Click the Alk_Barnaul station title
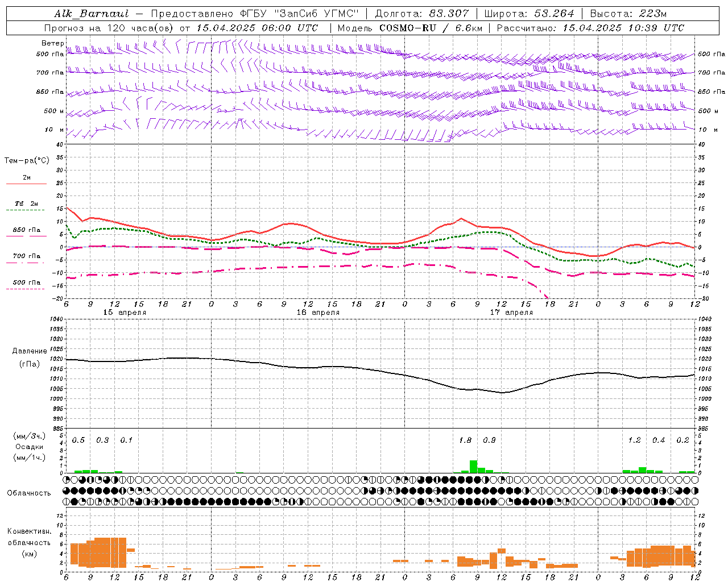728x582 pixels. click(x=92, y=14)
